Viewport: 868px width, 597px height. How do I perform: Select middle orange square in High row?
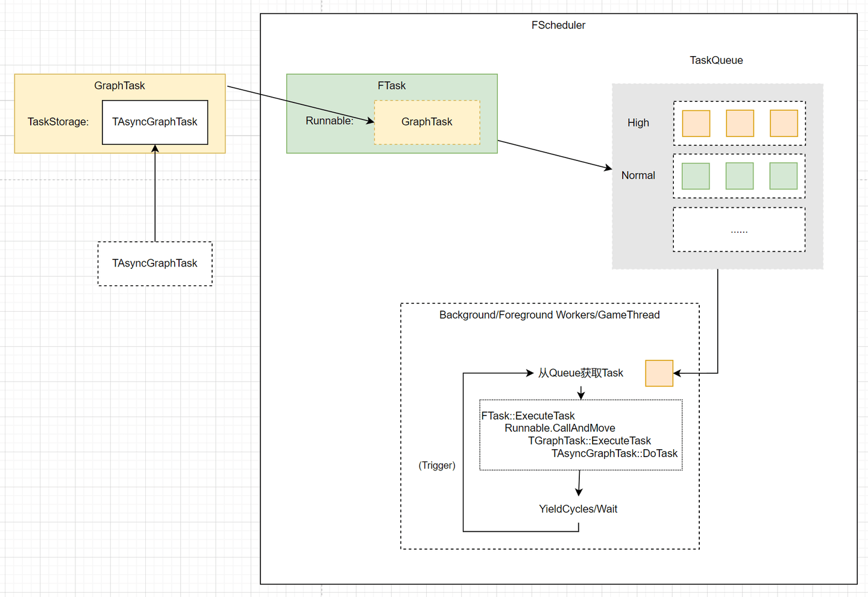[x=740, y=123]
